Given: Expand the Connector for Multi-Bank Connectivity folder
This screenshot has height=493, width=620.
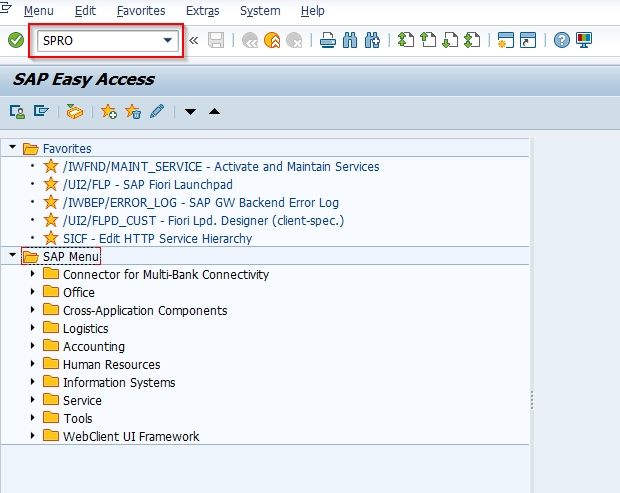Looking at the screenshot, I should [33, 273].
